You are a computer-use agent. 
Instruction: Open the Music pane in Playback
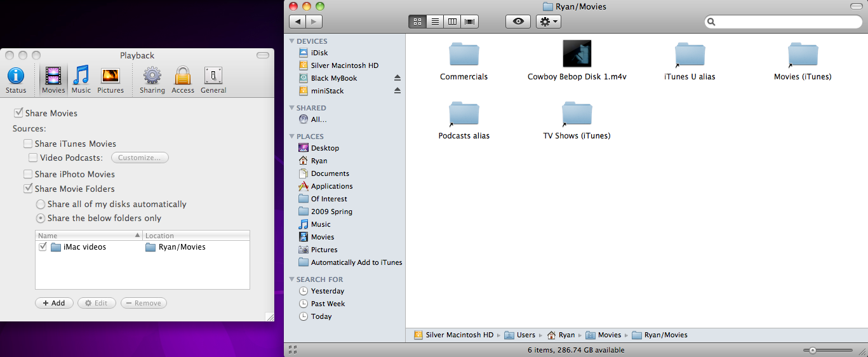(x=81, y=81)
